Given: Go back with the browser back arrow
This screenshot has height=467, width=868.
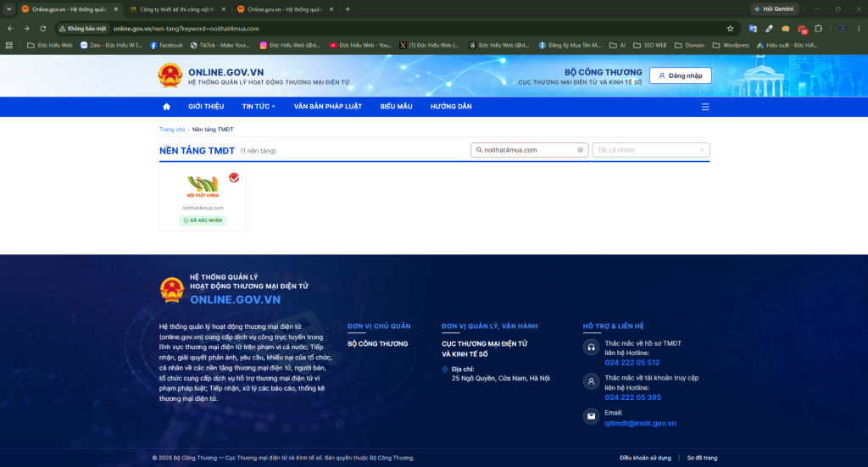Looking at the screenshot, I should (10, 29).
